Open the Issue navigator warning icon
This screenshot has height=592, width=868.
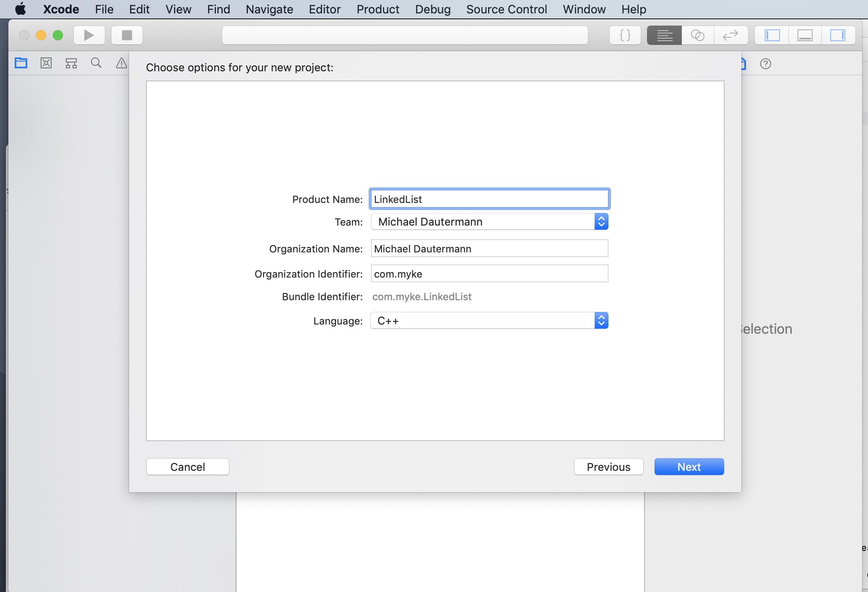pyautogui.click(x=121, y=63)
